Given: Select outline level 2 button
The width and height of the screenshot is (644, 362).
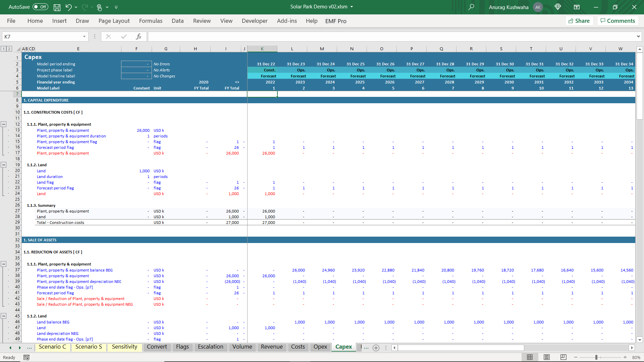Looking at the screenshot, I should (9, 49).
